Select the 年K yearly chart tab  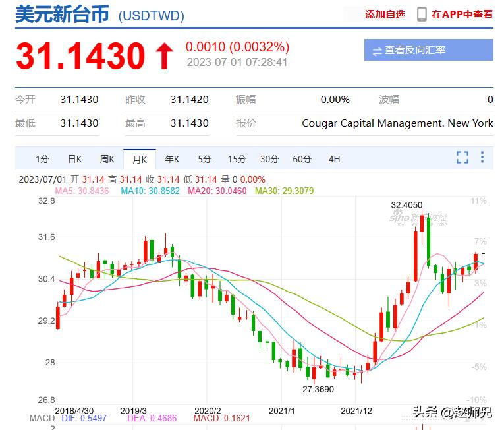click(172, 159)
